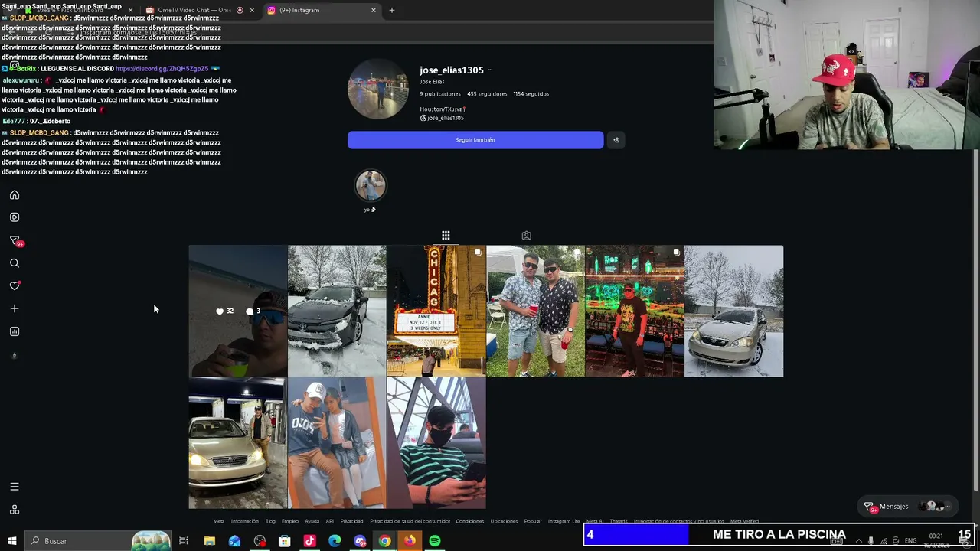This screenshot has height=551, width=980.
Task: Open Microsoft Store from the taskbar
Action: coord(285,541)
